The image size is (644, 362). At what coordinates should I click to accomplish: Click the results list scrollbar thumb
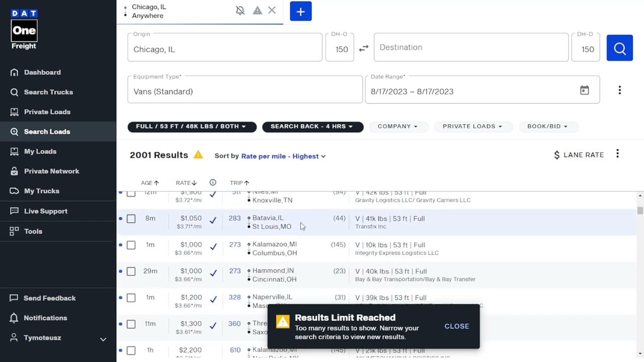coord(640,211)
